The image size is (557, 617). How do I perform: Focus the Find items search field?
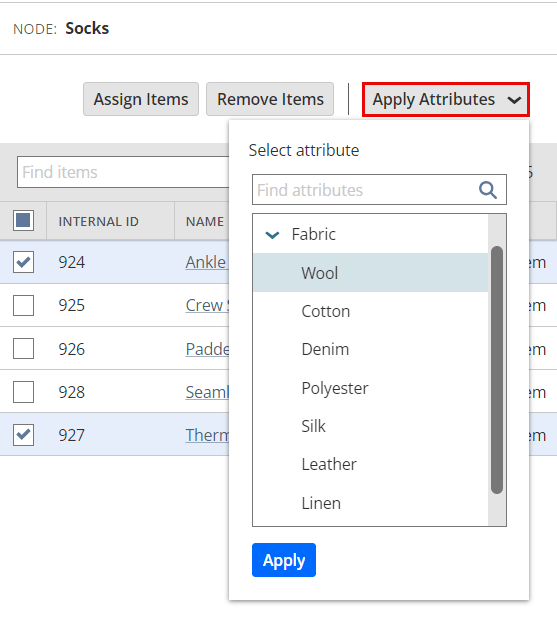pos(123,172)
